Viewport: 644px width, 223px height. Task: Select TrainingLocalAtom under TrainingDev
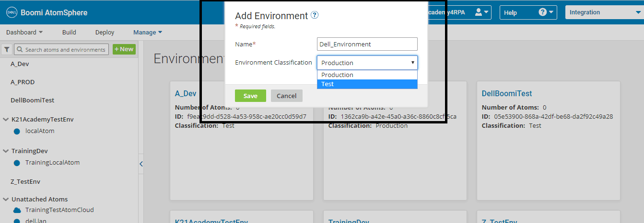click(52, 163)
